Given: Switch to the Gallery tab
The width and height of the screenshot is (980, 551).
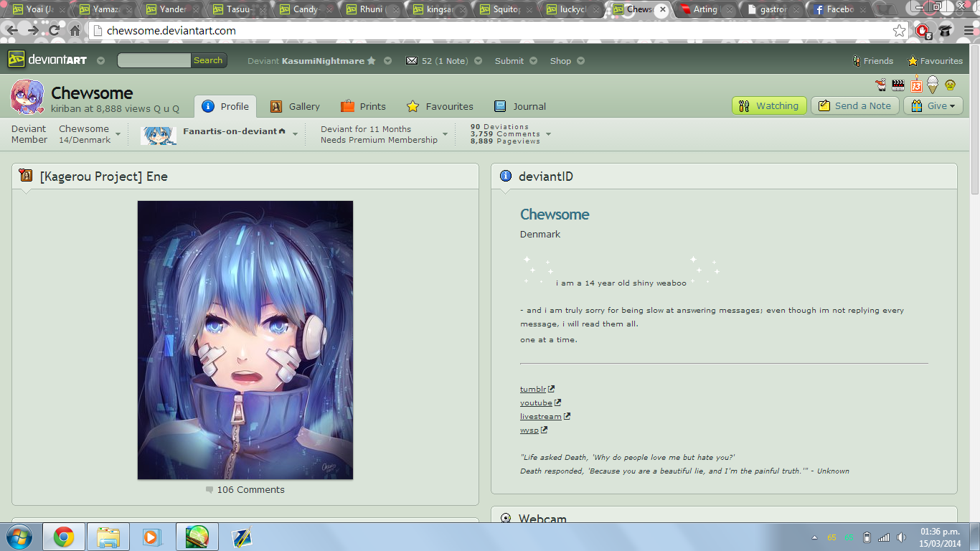Looking at the screenshot, I should coord(295,106).
